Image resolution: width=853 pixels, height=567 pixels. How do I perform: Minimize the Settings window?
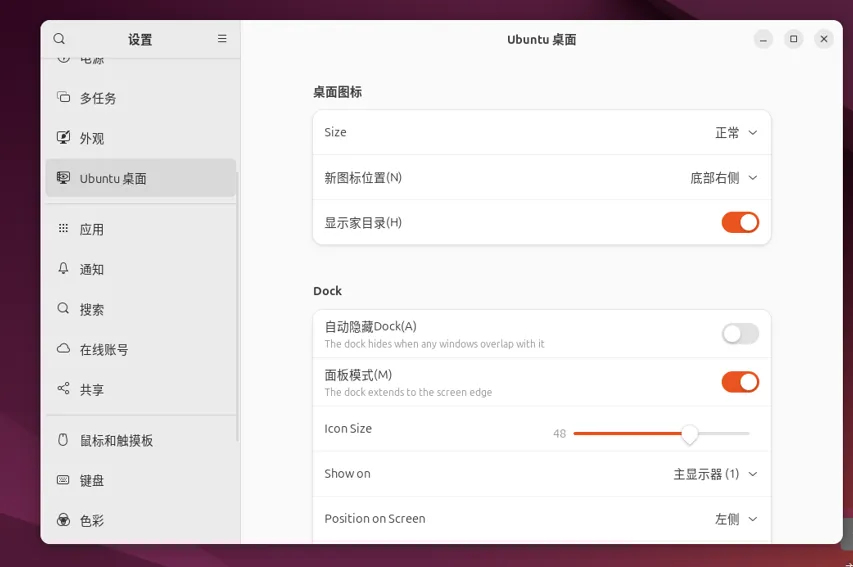(x=763, y=39)
